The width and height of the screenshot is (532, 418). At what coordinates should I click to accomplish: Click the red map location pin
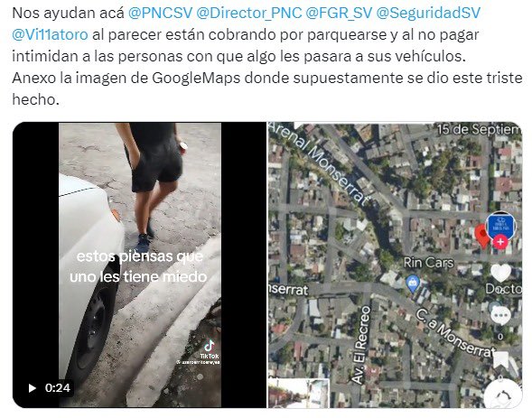click(481, 236)
